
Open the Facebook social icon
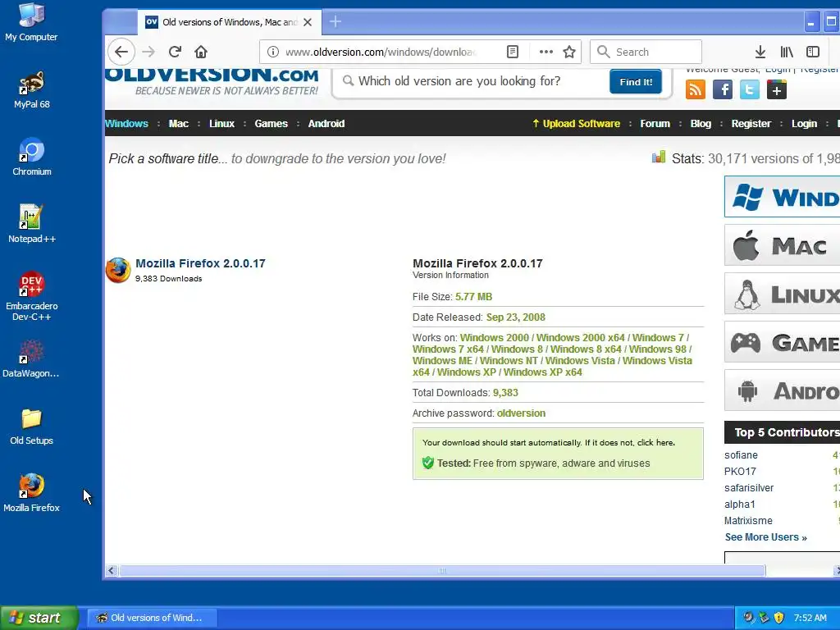point(722,89)
